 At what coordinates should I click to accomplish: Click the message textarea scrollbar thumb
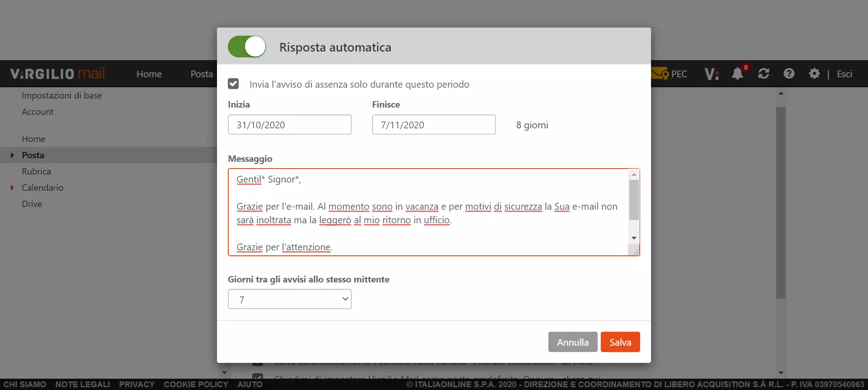point(634,200)
